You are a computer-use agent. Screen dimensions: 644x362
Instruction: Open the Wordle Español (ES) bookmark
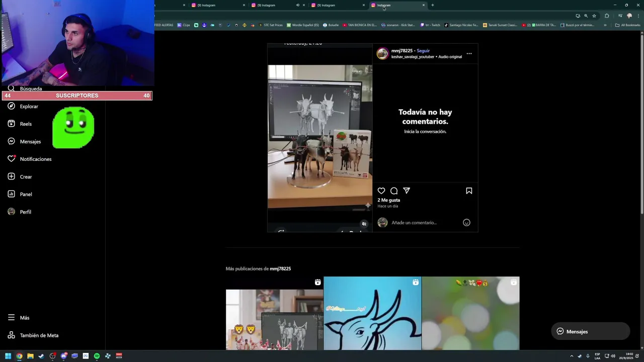(303, 25)
